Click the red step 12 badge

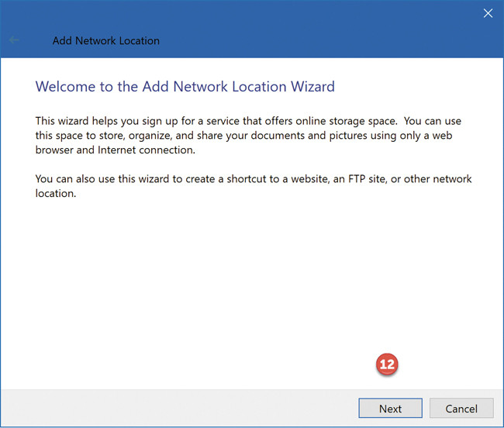(x=387, y=365)
